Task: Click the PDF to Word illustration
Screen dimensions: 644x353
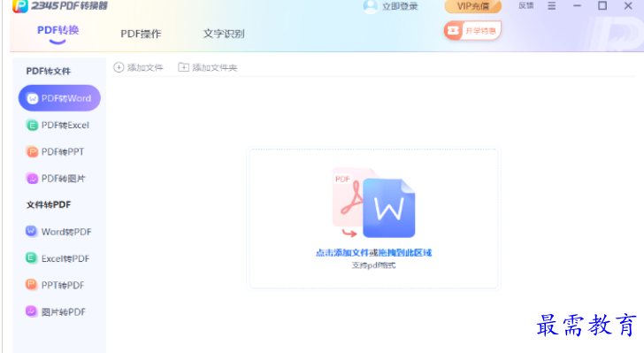Action: [373, 203]
